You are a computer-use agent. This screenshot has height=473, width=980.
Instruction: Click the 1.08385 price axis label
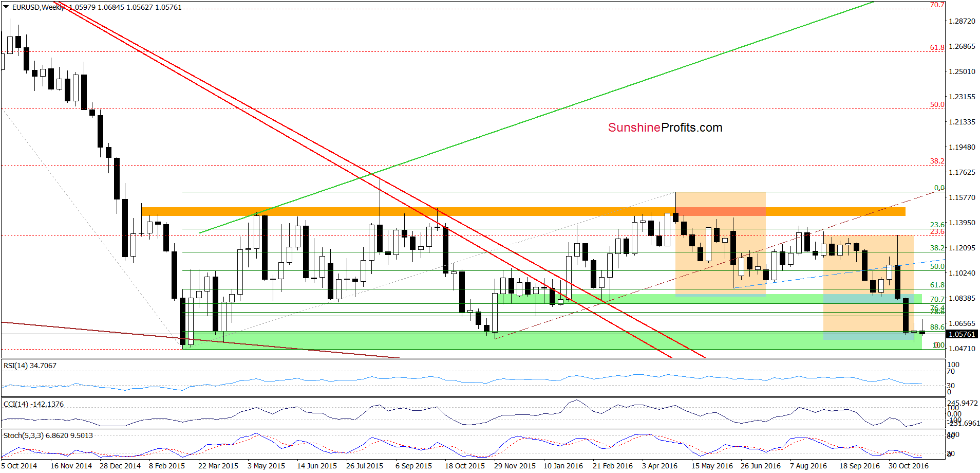962,298
